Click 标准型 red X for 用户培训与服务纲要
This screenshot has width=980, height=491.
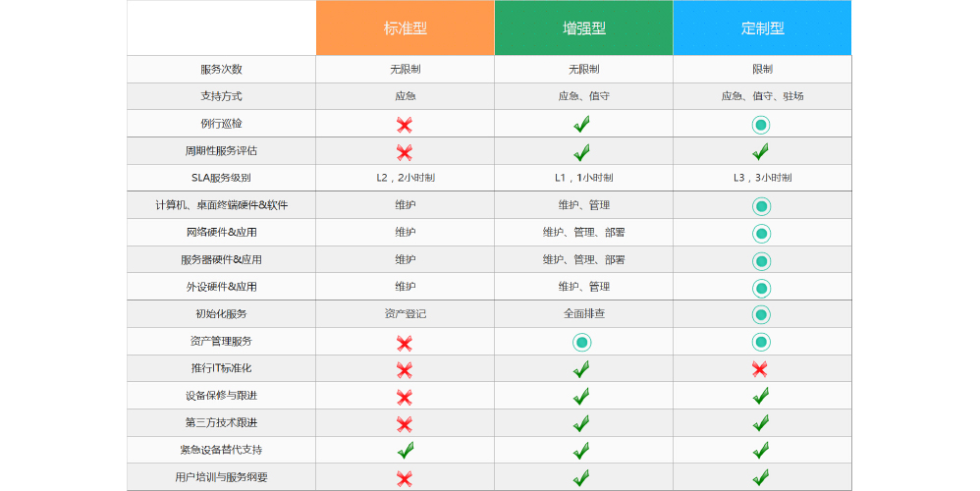tap(405, 479)
